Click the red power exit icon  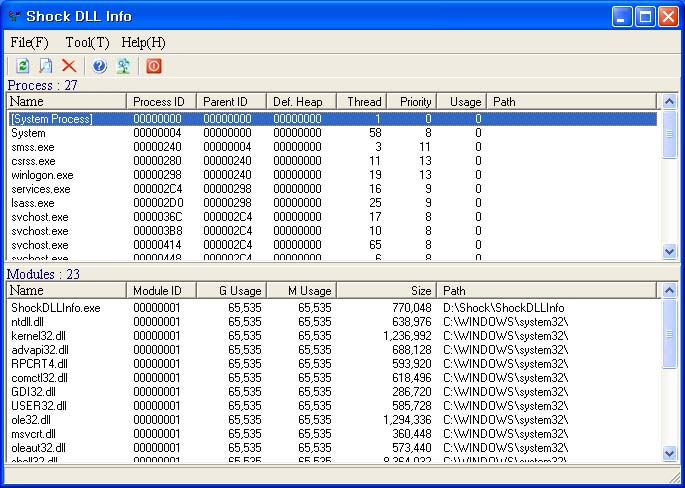154,66
